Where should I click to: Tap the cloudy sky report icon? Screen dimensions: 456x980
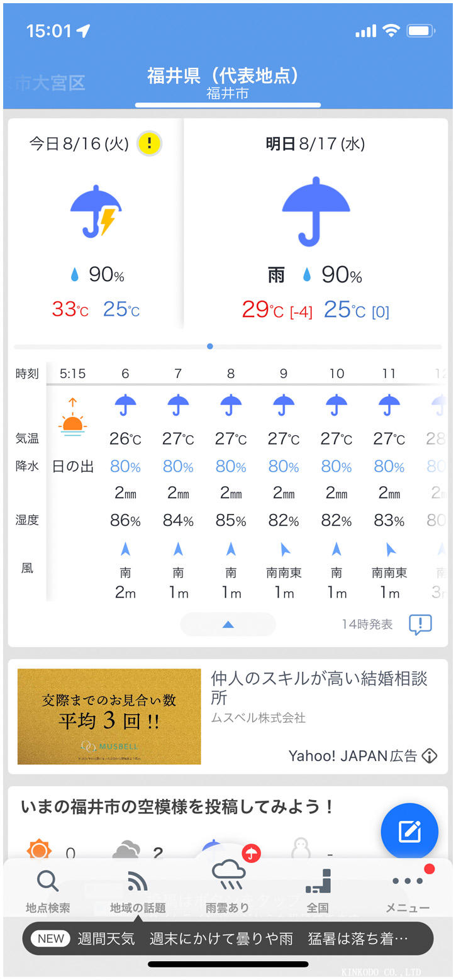(126, 852)
